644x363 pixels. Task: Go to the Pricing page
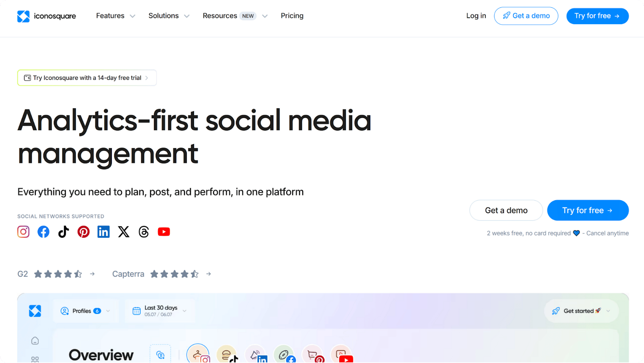coord(292,16)
